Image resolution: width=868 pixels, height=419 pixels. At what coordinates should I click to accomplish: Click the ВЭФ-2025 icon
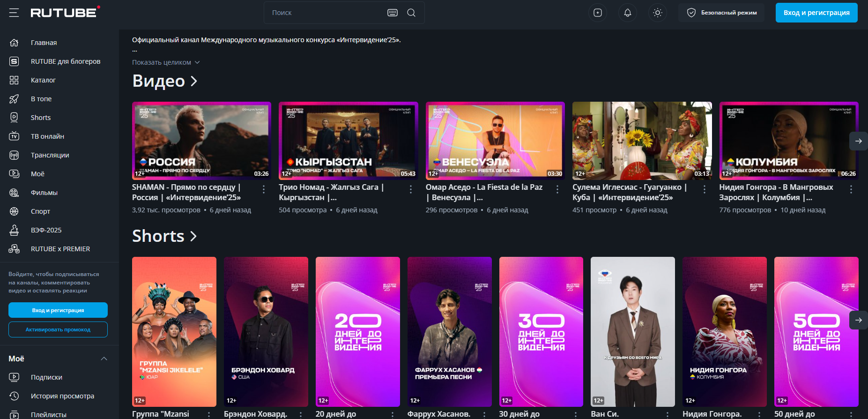click(x=14, y=230)
